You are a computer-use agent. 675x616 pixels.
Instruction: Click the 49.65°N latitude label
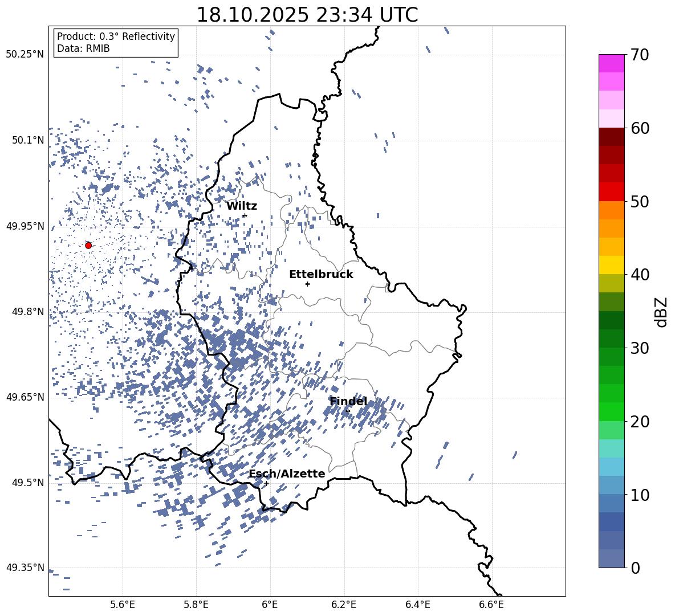25,397
